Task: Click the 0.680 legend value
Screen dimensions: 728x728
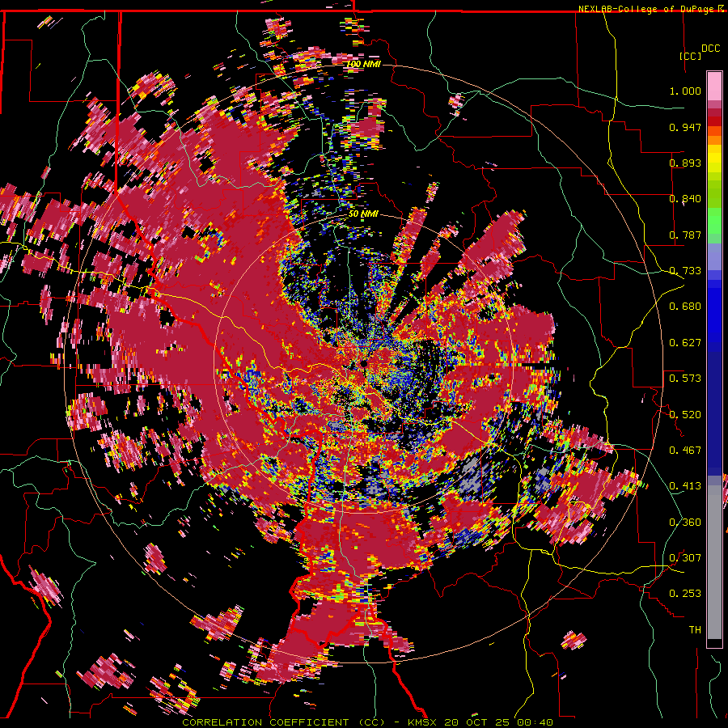Action: [685, 307]
